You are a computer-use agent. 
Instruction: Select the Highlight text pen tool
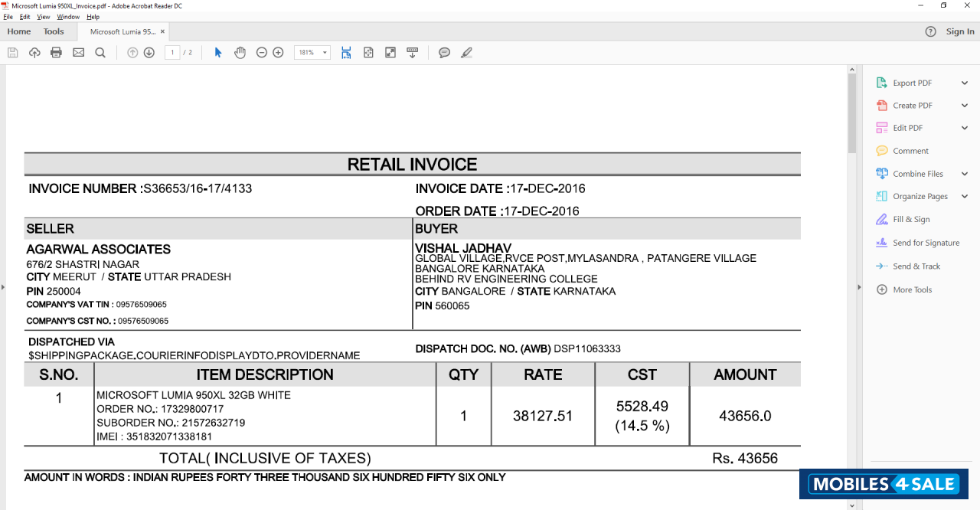click(x=466, y=53)
